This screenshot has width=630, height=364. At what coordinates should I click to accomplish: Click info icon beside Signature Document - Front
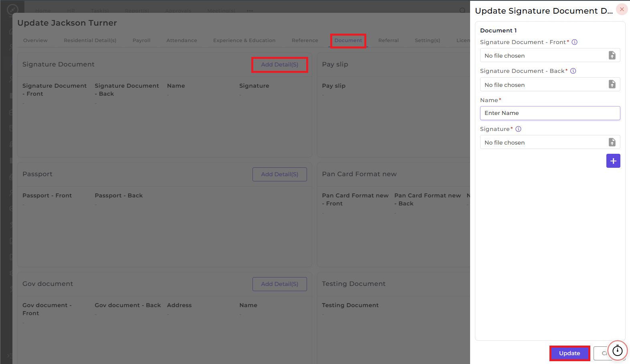click(574, 42)
